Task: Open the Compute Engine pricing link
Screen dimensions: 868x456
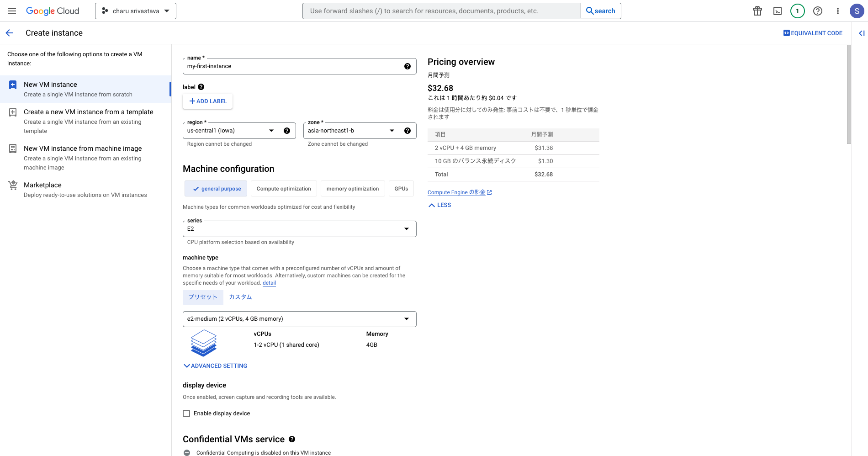Action: [456, 192]
